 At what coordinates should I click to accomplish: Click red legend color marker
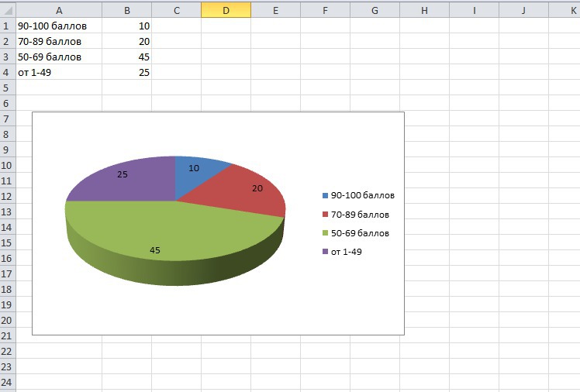(325, 215)
